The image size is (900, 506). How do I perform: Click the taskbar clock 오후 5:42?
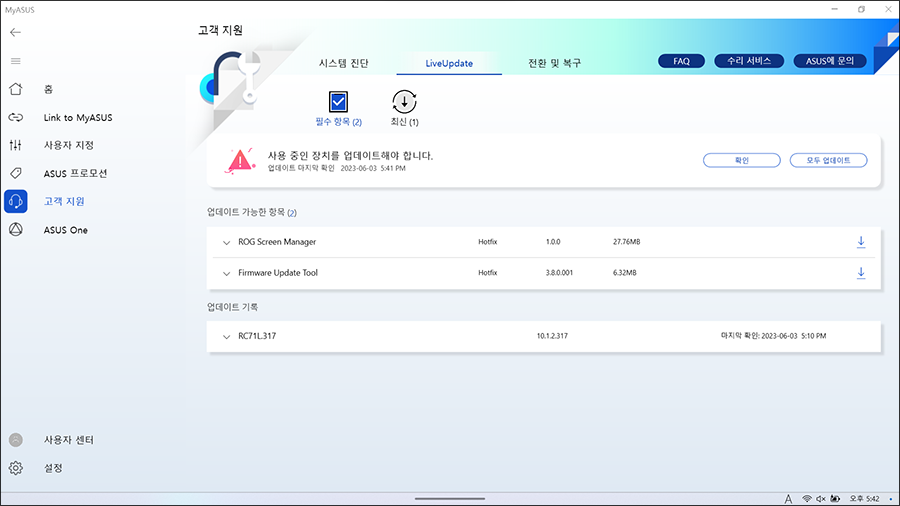864,499
